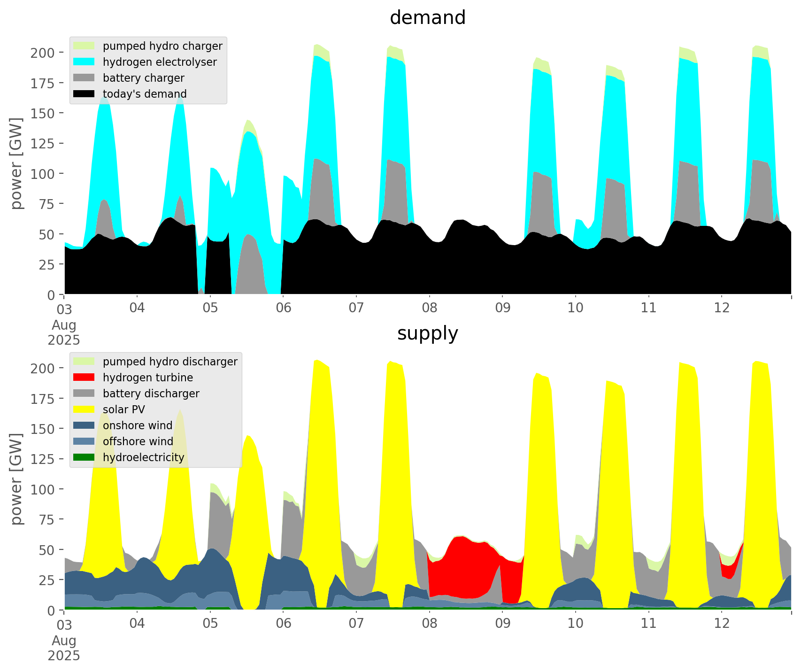Click the red hydrogen turbine legend swatch

coord(84,378)
